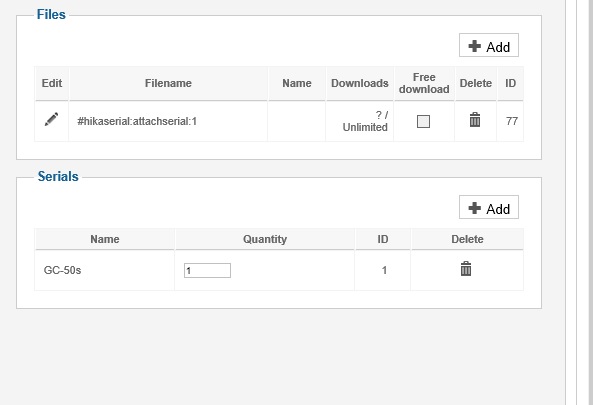The width and height of the screenshot is (593, 405).
Task: Click the Name header in Files table
Action: (x=296, y=83)
